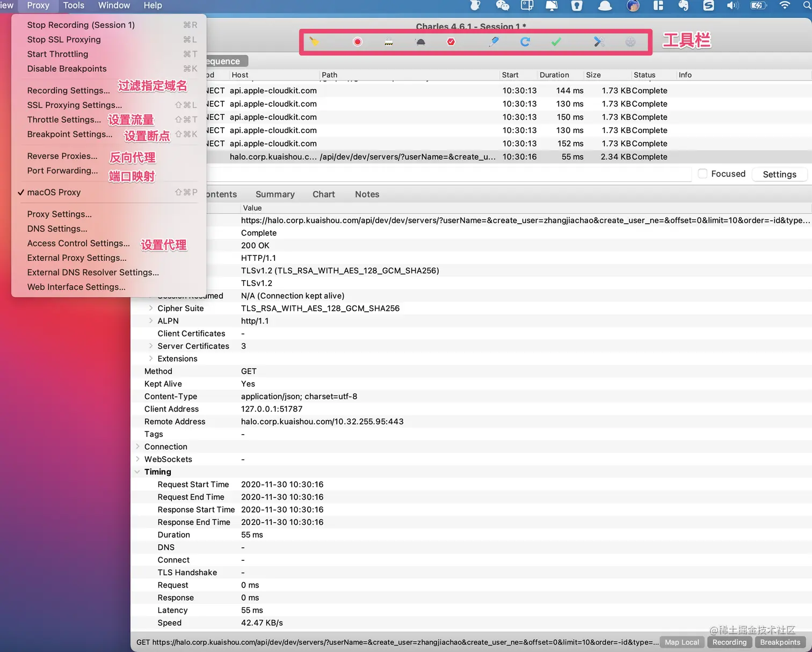Expand the Cipher Suite row
Viewport: 812px width, 652px height.
point(151,308)
